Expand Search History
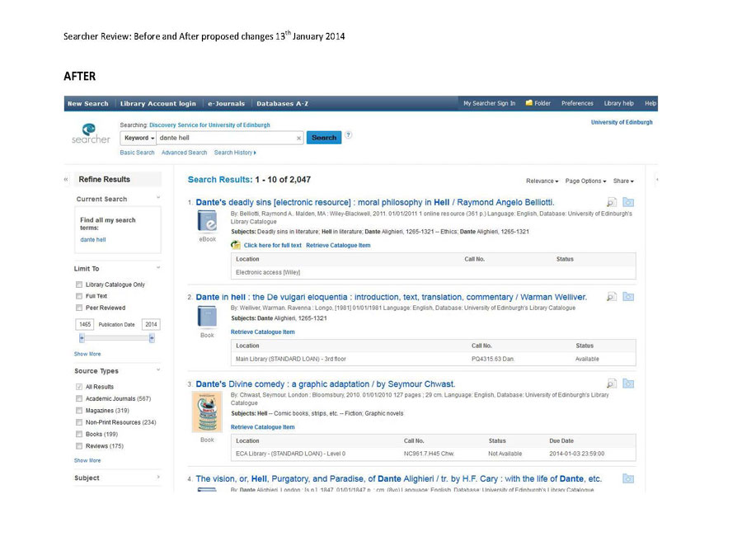Image resolution: width=742 pixels, height=560 pixels. (235, 153)
